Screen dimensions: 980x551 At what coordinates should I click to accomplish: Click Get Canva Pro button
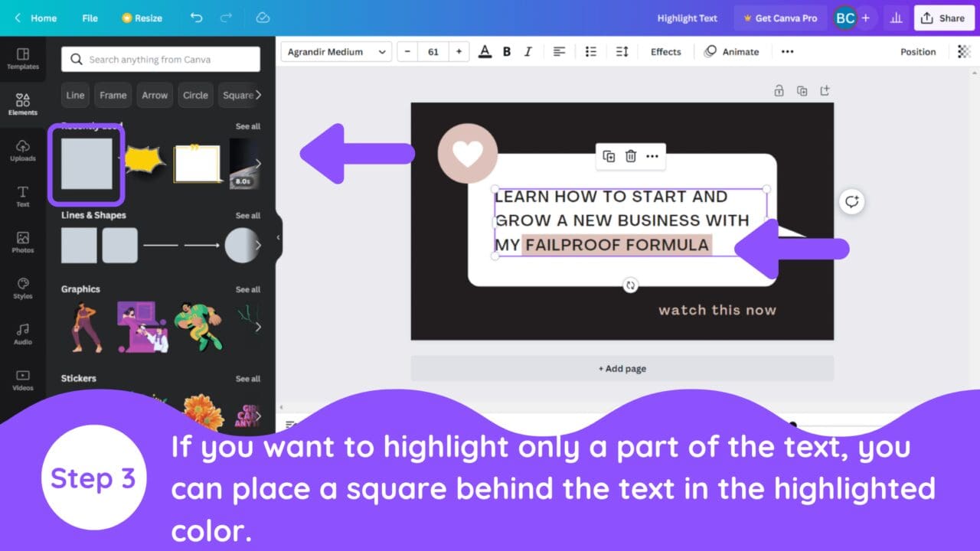pyautogui.click(x=779, y=18)
